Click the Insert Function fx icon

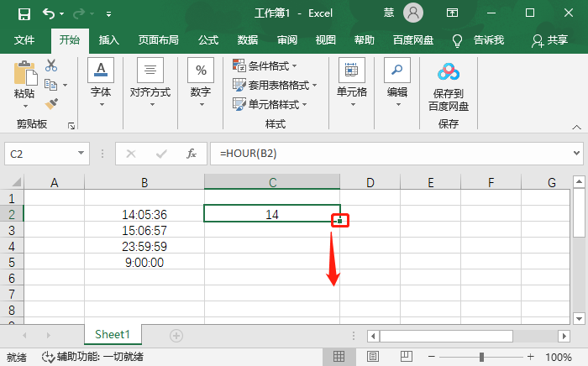192,154
